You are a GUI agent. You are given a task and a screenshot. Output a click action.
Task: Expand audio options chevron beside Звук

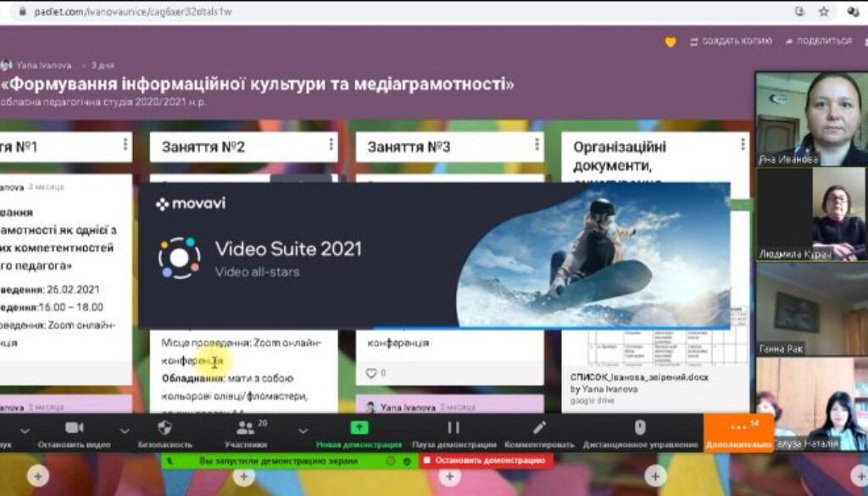(x=25, y=431)
